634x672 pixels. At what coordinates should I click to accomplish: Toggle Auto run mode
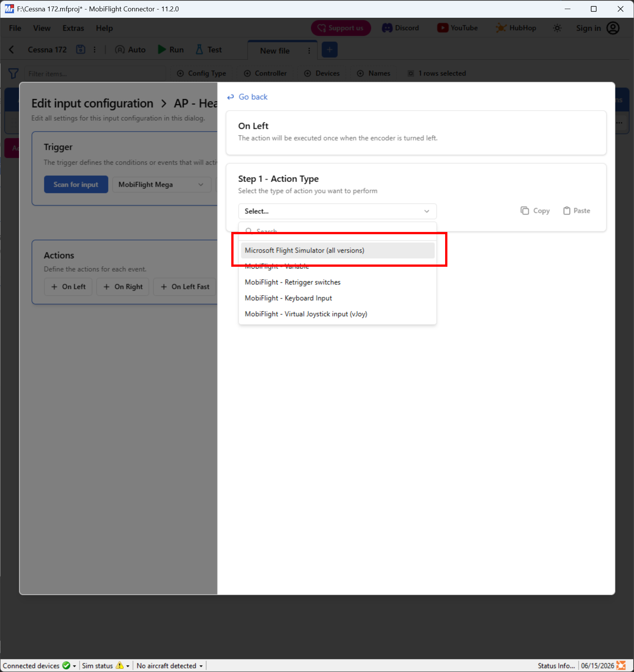[131, 50]
